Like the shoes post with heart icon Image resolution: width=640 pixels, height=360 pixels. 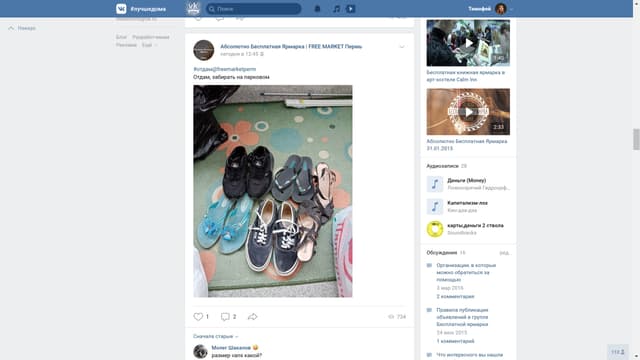(198, 317)
